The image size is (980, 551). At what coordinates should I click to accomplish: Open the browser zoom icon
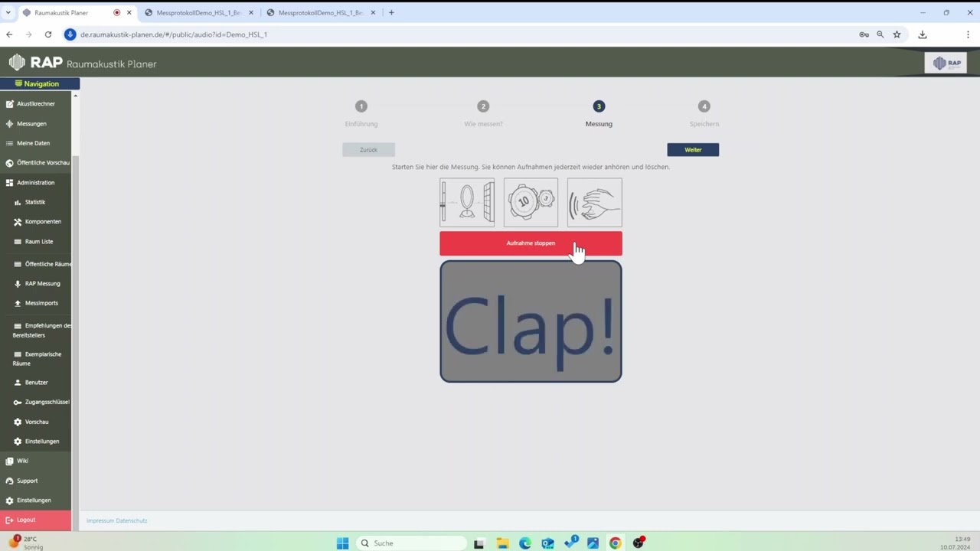point(880,34)
